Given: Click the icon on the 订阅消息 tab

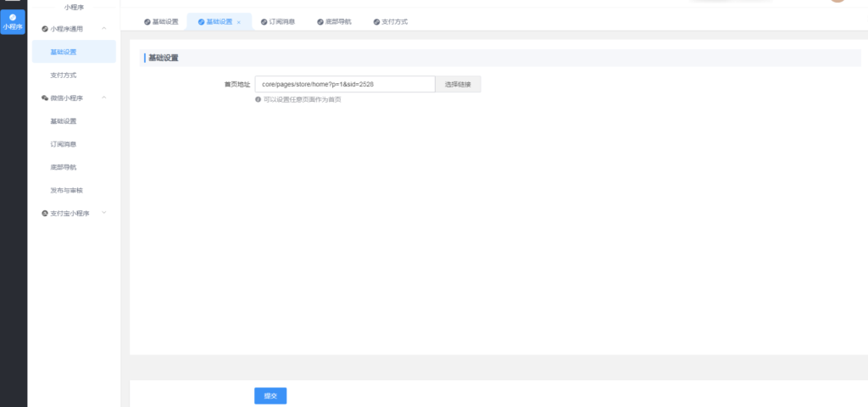Looking at the screenshot, I should (x=264, y=22).
